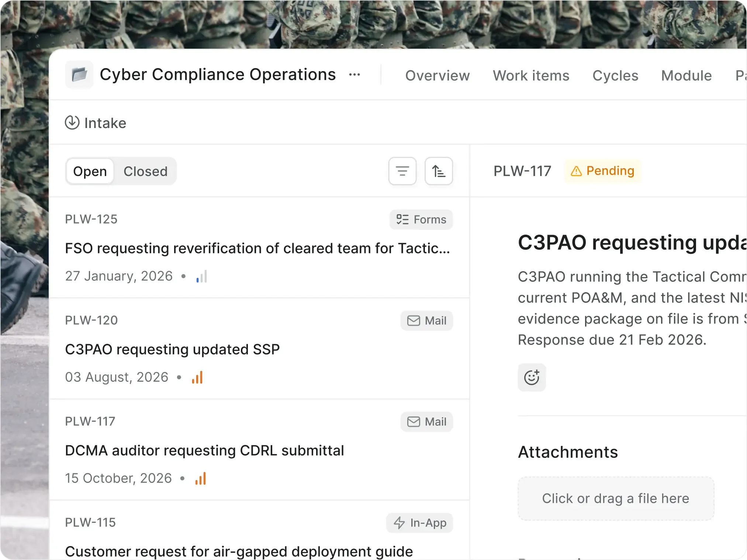Click the In-App source badge on PLW-115

419,523
